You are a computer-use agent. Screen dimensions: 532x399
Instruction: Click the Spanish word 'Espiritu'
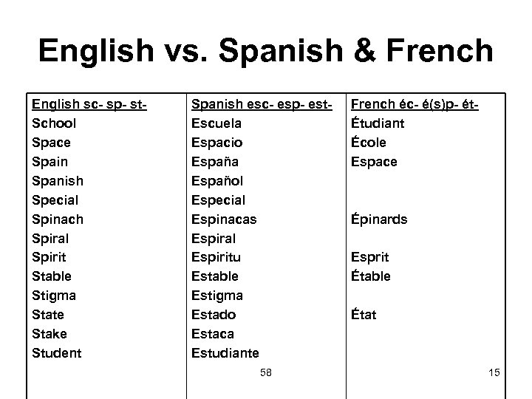[x=216, y=257]
